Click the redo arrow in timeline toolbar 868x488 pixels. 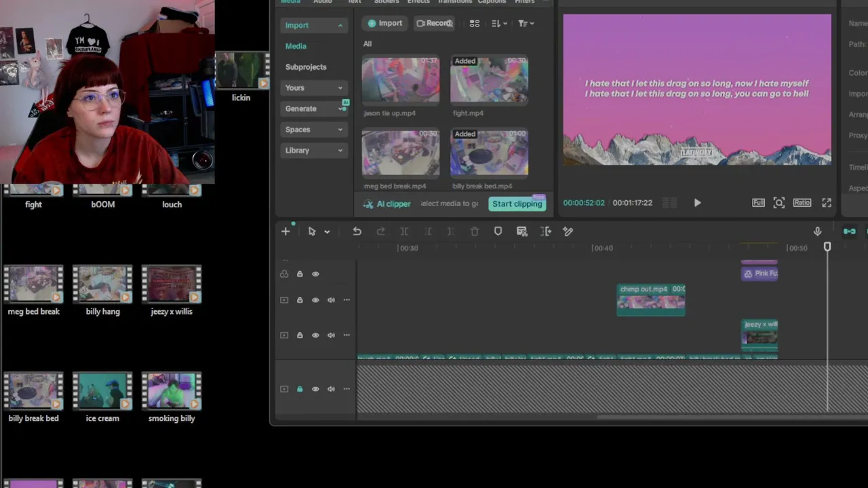(380, 232)
